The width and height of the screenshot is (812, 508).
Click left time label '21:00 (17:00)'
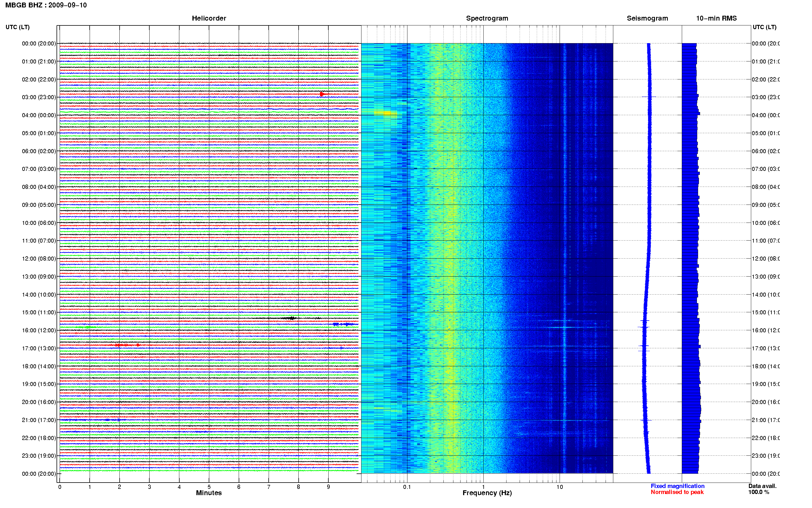[x=39, y=420]
